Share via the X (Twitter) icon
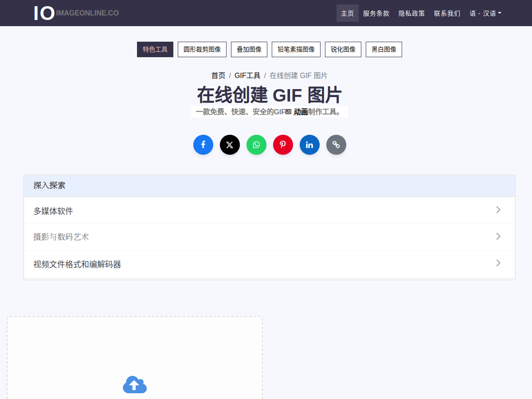The width and height of the screenshot is (532, 399). (230, 145)
